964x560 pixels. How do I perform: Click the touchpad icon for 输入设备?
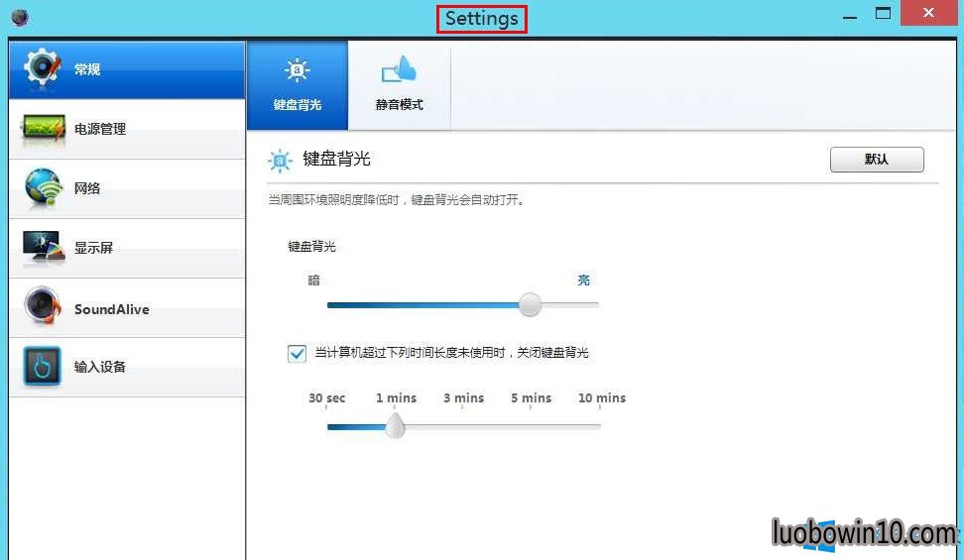tap(43, 367)
